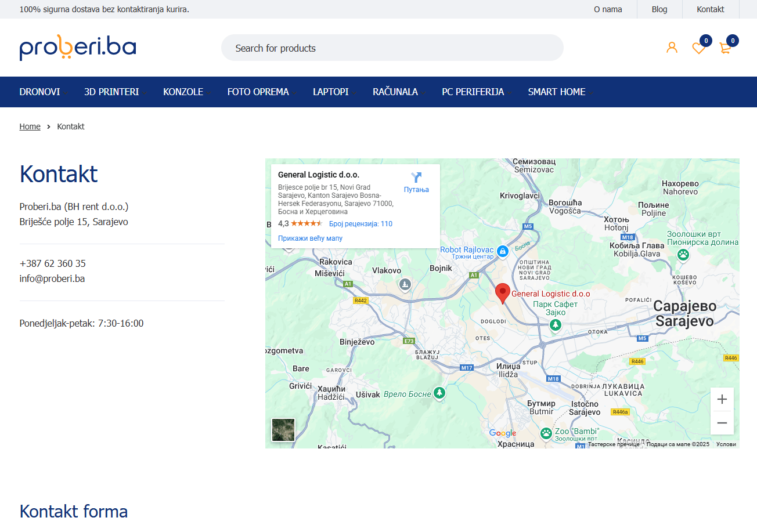Screen dimensions: 757x532
Task: Click the Број рецензија: 110 reviews link
Action: tap(361, 224)
